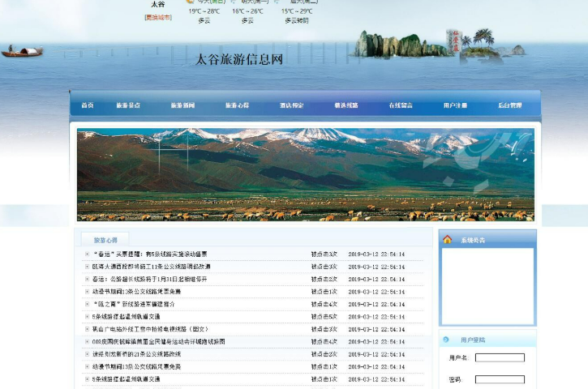Image resolution: width=588 pixels, height=389 pixels.
Task: Open the 精选线路 navigation item
Action: tap(346, 105)
